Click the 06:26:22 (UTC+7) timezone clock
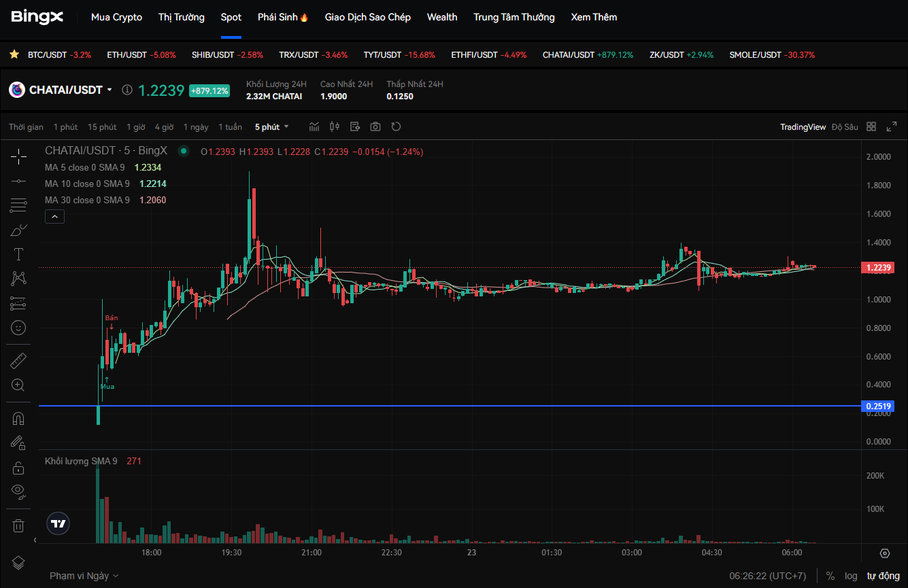Image resolution: width=908 pixels, height=588 pixels. pos(768,576)
